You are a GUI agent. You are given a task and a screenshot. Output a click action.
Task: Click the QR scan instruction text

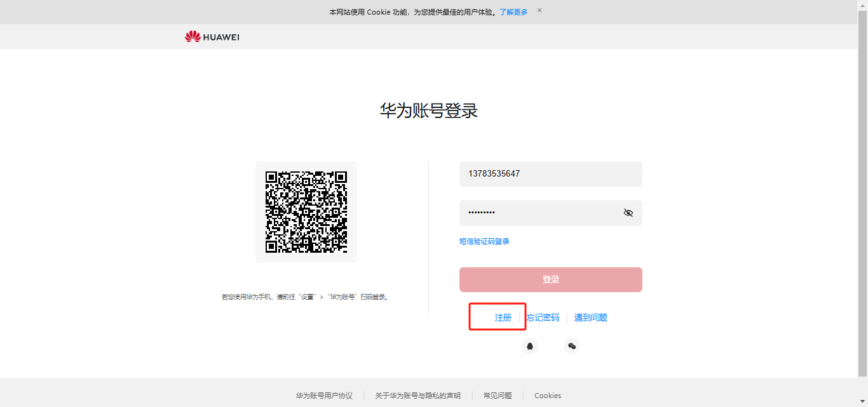click(305, 297)
